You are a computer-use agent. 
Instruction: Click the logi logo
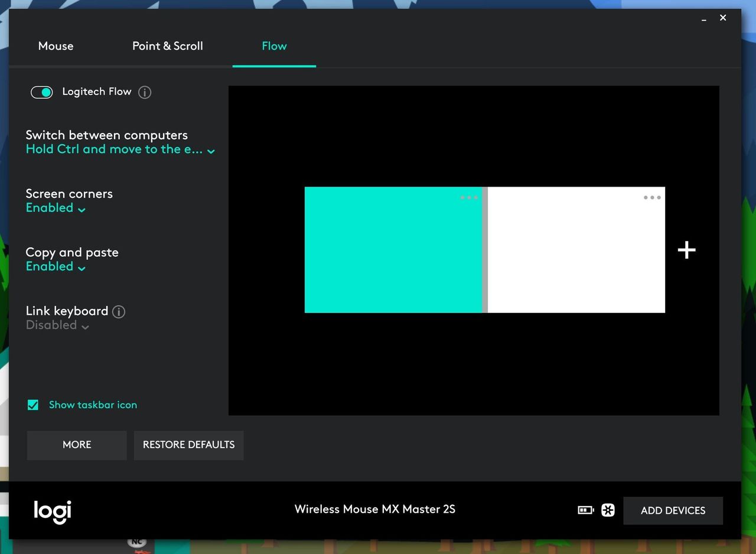[53, 511]
